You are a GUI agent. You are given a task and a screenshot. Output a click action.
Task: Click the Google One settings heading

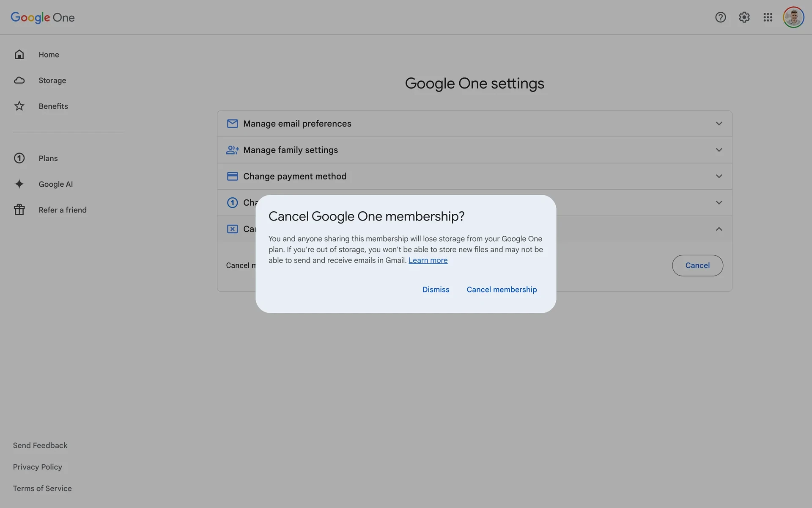(475, 83)
